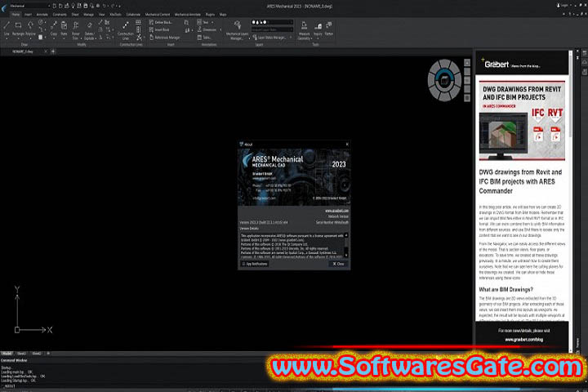Select the Construction Lines tool
The width and height of the screenshot is (588, 392).
tap(126, 30)
